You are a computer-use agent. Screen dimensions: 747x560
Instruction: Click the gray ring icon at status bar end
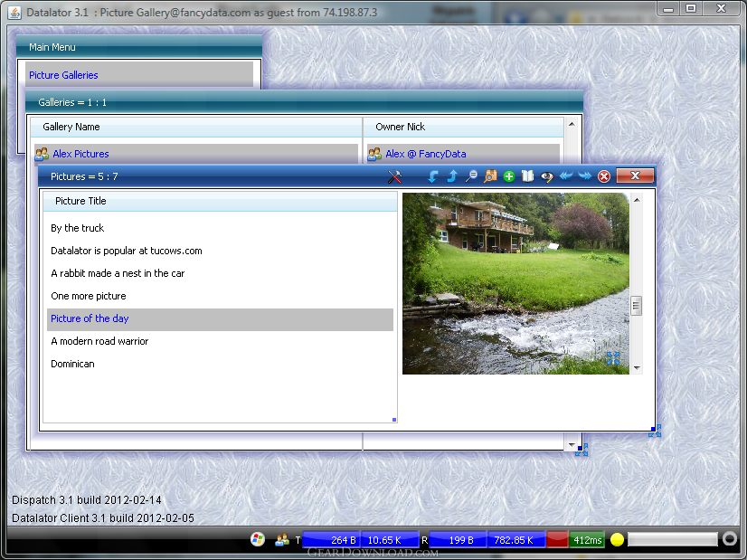(x=730, y=539)
